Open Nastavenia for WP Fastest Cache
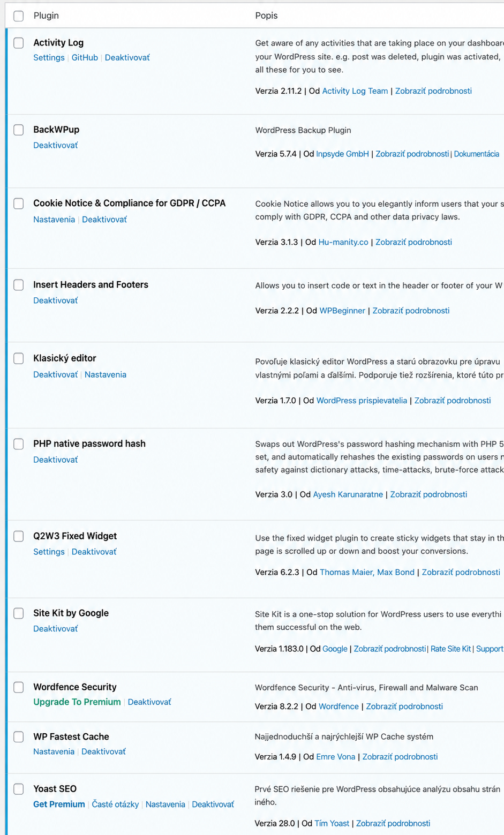Screen dimensions: 504x835 coord(54,751)
